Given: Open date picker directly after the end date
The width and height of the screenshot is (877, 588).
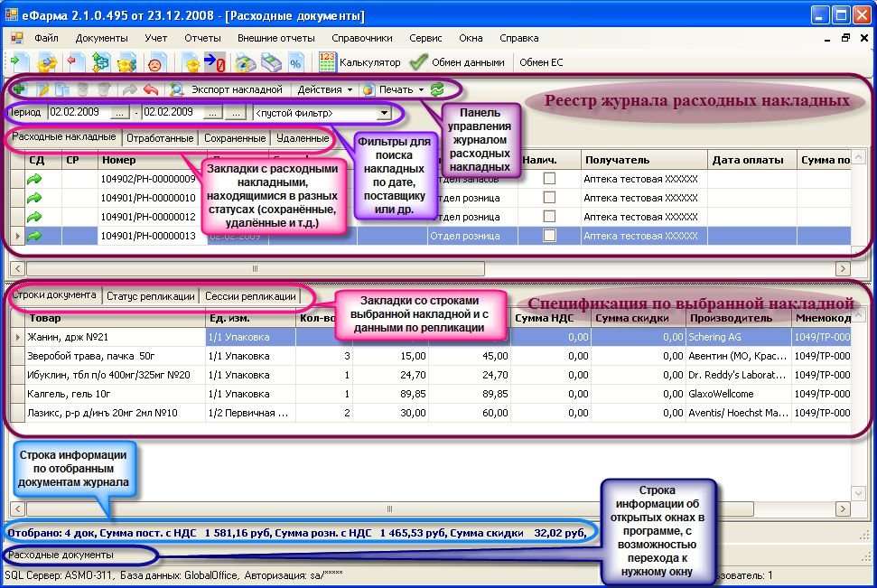Looking at the screenshot, I should (212, 113).
